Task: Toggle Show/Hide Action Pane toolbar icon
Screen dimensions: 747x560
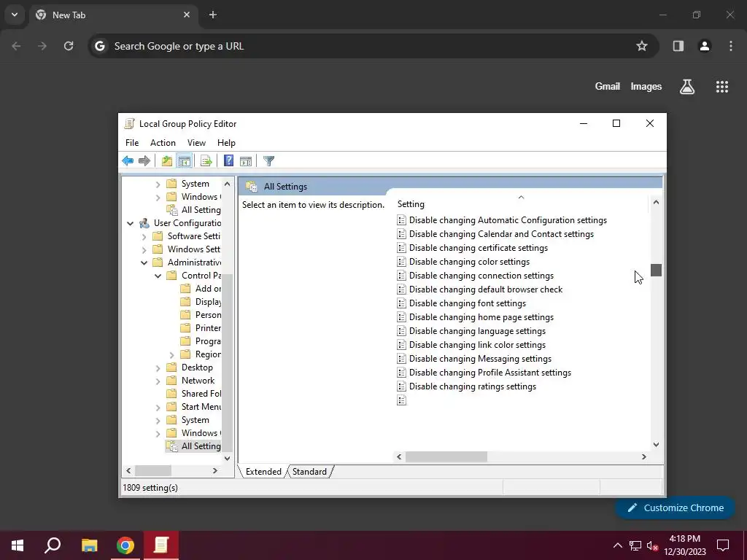Action: [x=246, y=161]
